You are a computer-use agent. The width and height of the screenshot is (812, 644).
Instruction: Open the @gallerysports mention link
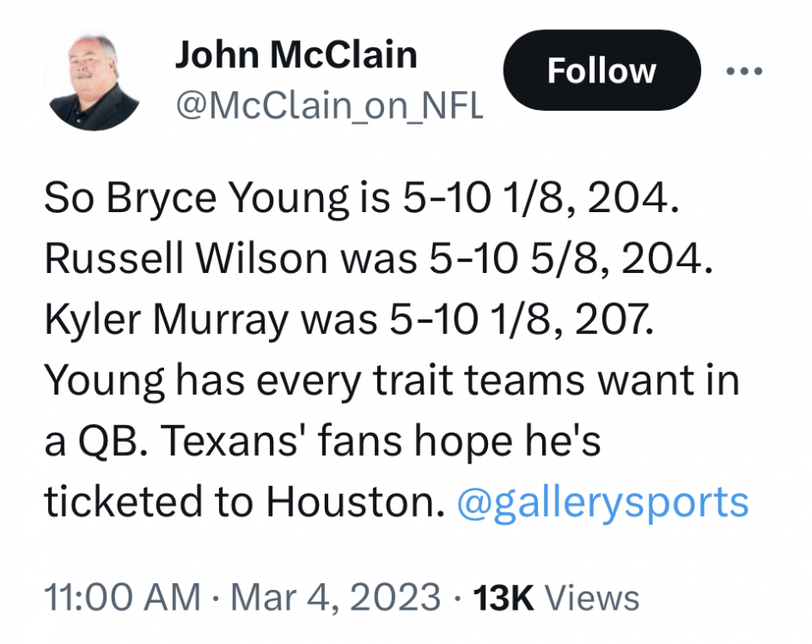[x=603, y=502]
